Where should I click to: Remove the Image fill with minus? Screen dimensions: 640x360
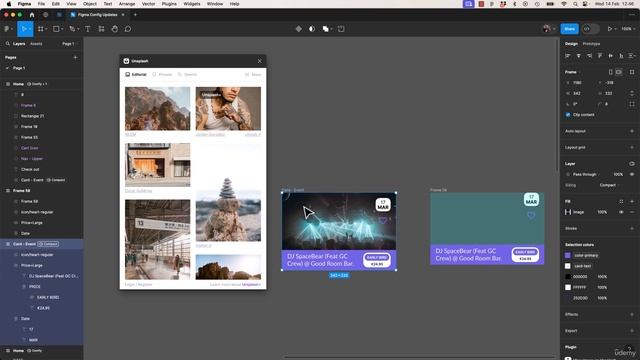pyautogui.click(x=632, y=212)
